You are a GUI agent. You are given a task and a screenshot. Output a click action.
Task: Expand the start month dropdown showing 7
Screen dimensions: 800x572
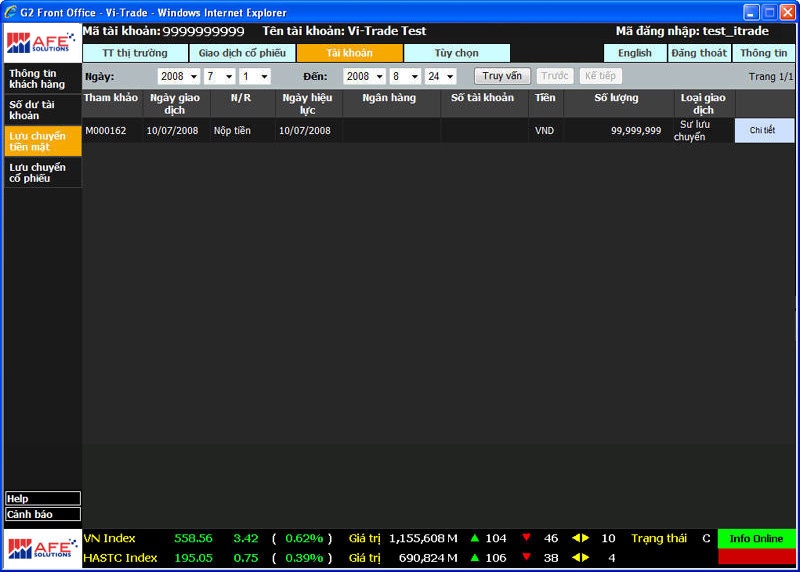pos(219,76)
